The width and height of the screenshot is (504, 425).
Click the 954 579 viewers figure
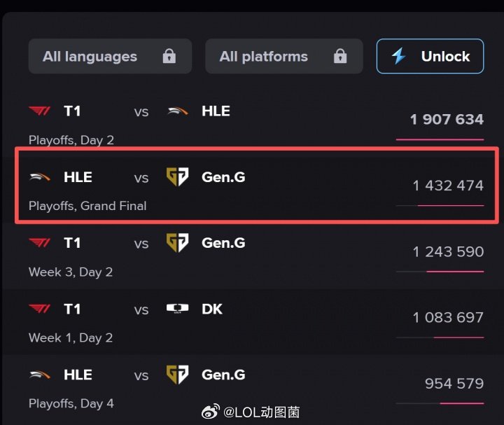point(454,384)
